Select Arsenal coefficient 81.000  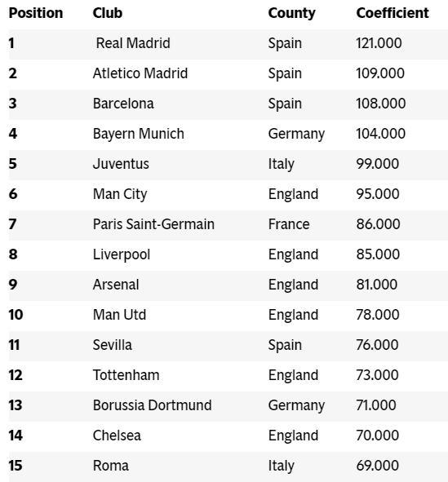tap(377, 285)
